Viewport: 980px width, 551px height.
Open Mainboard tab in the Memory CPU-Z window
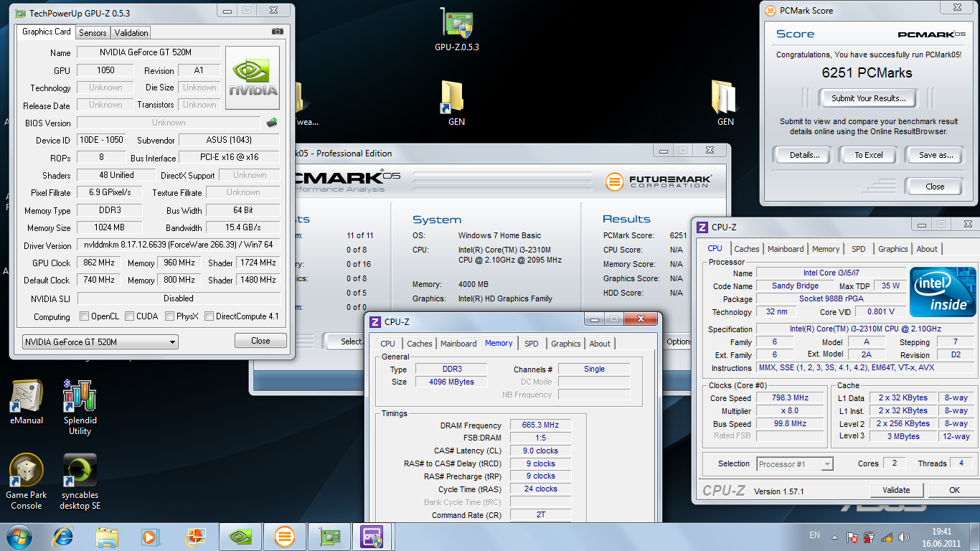click(x=458, y=344)
